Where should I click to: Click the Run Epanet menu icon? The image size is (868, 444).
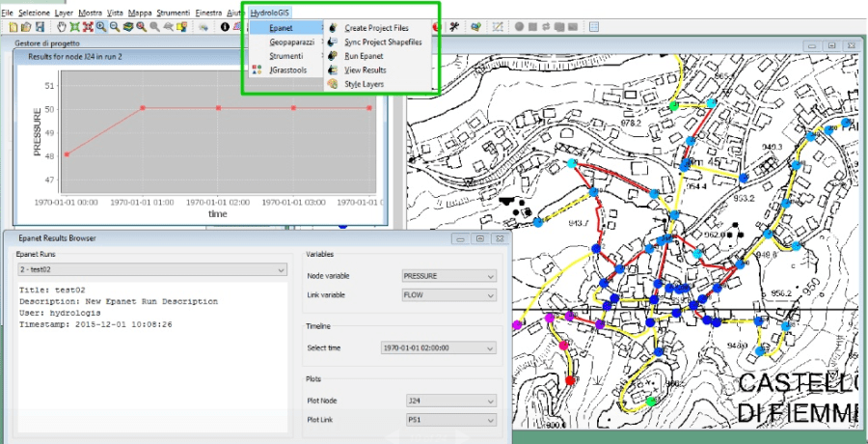[x=333, y=56]
